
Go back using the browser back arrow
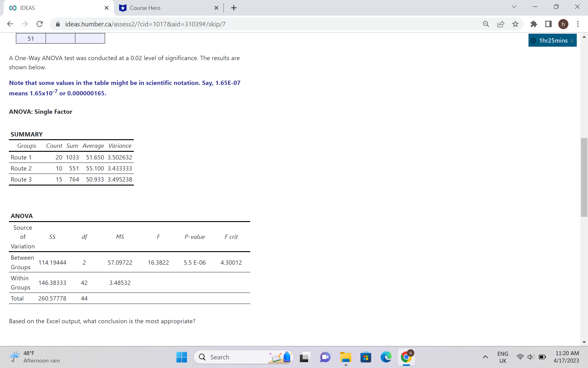click(x=10, y=24)
